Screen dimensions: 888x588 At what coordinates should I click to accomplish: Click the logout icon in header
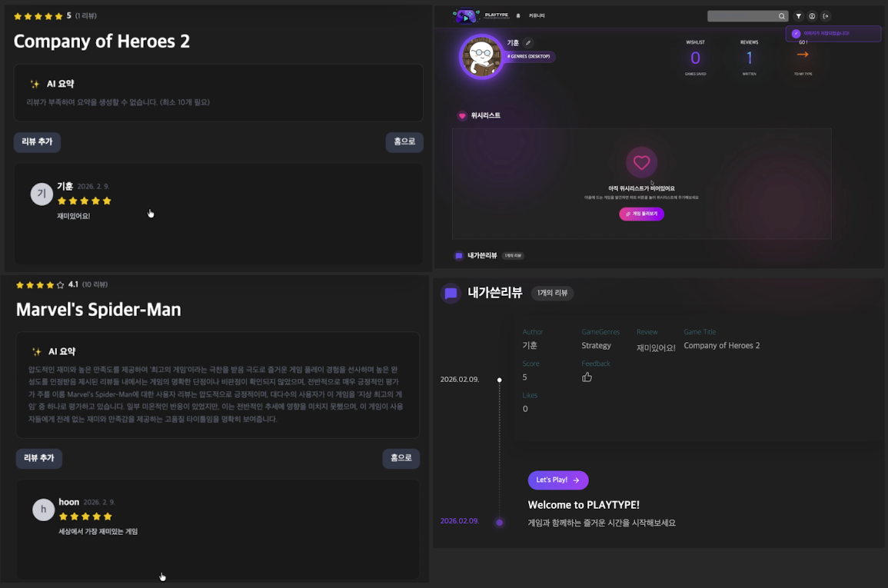[826, 16]
